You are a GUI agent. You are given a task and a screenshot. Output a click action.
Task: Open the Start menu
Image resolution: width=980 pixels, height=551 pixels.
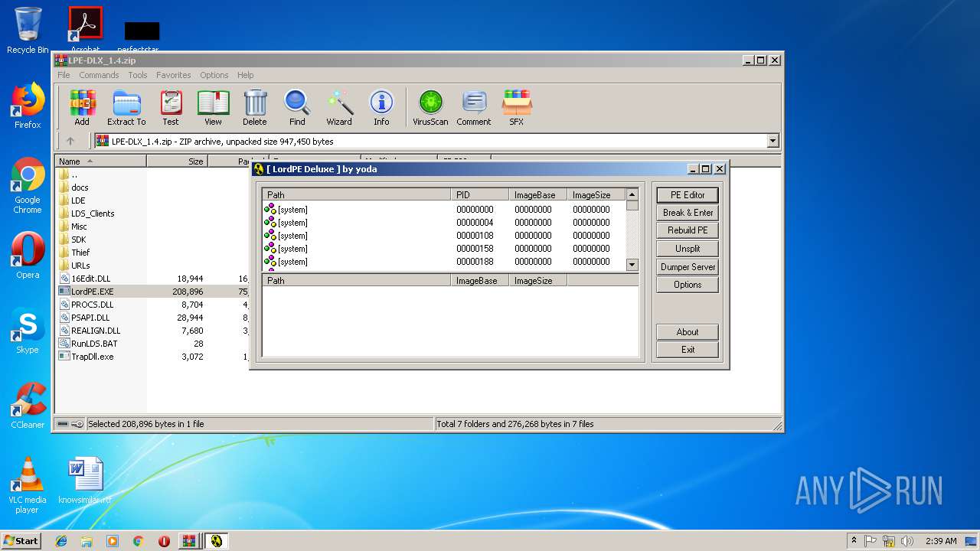(x=21, y=541)
